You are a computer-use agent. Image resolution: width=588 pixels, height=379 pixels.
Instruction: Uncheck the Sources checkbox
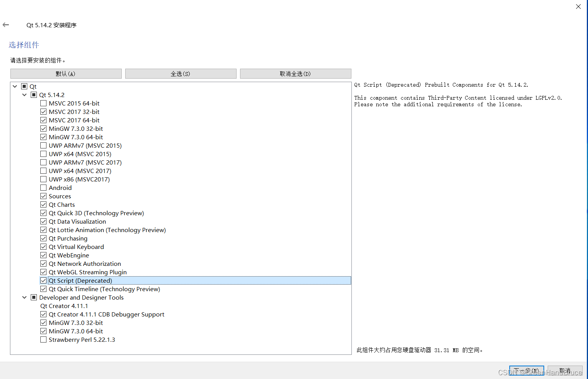(43, 196)
